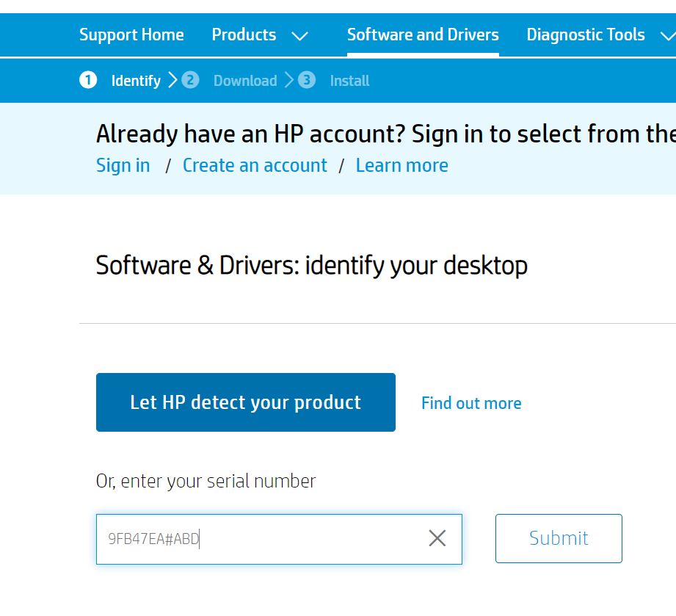Click the step 1 Identify circle icon
The width and height of the screenshot is (676, 616).
pyautogui.click(x=88, y=80)
